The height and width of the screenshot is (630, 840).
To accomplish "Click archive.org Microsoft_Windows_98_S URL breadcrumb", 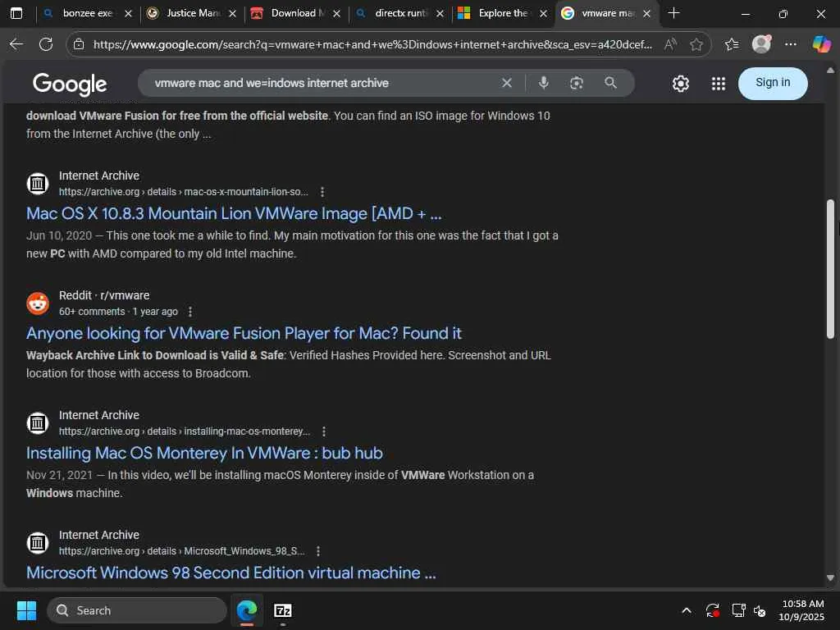I will point(181,551).
